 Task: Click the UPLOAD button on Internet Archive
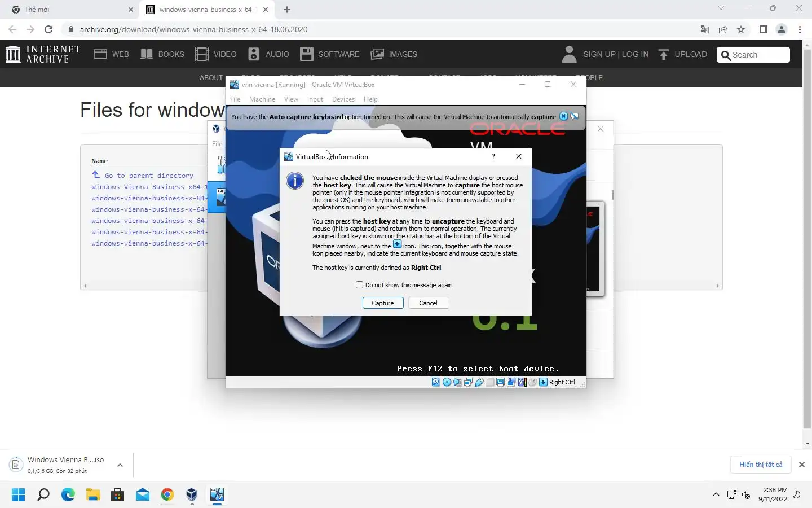682,54
